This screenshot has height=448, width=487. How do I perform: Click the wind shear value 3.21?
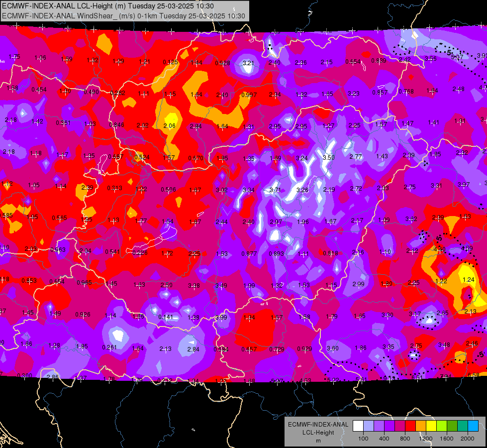point(248,63)
